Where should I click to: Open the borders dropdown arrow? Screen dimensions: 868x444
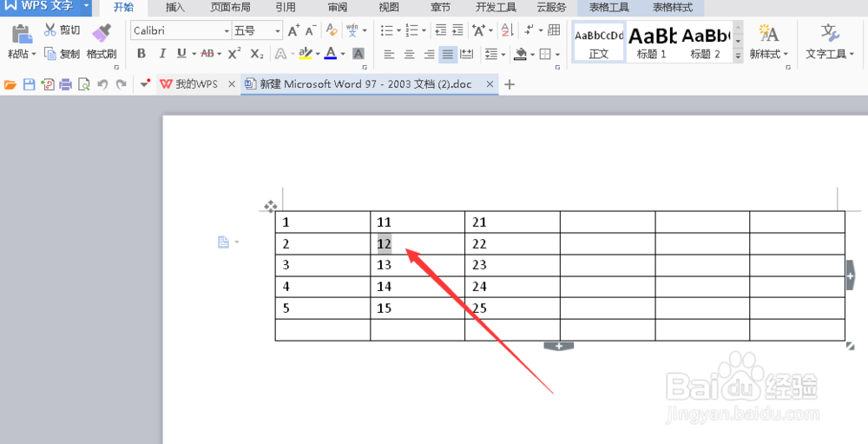click(557, 55)
